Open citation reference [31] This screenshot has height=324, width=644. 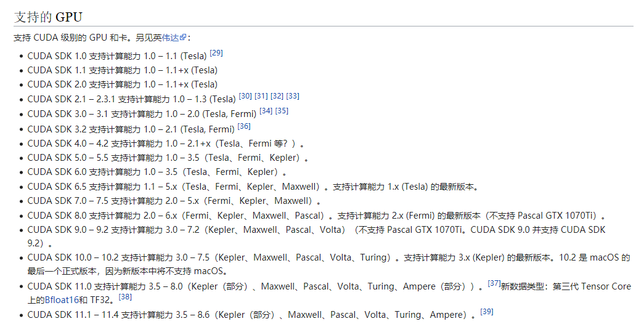tap(261, 96)
